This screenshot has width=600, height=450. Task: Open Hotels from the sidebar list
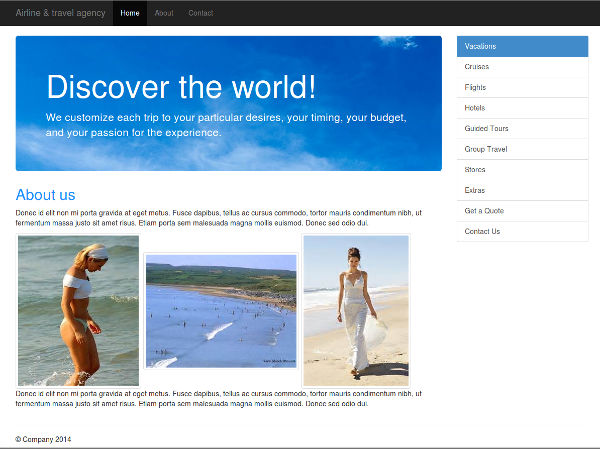pos(522,108)
